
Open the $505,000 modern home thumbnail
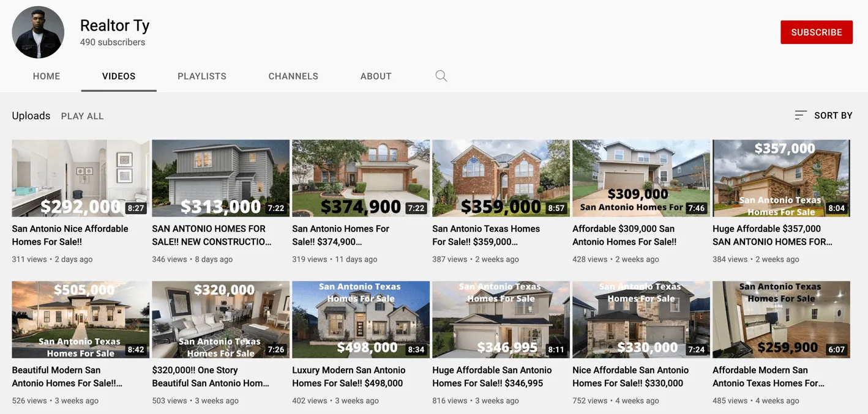click(80, 319)
